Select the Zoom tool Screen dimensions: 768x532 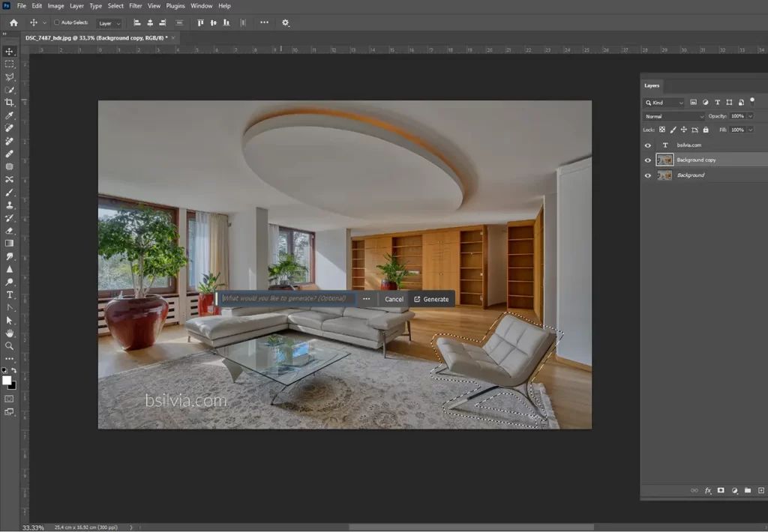pyautogui.click(x=9, y=345)
